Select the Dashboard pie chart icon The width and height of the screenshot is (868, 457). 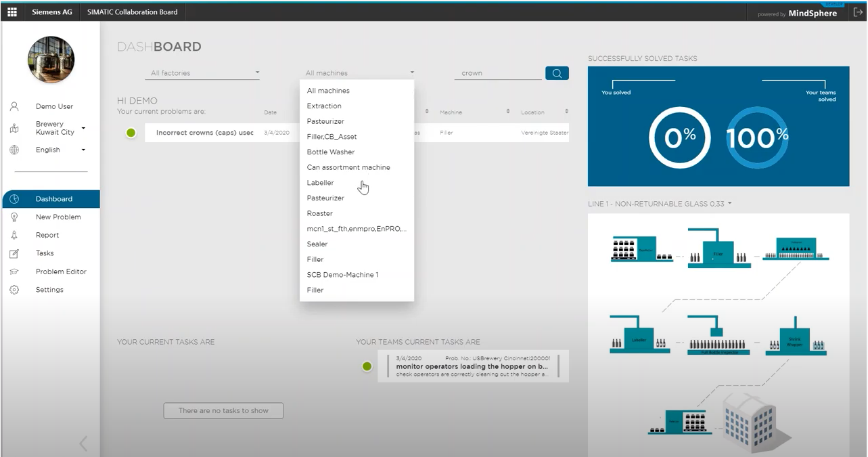[x=14, y=199]
